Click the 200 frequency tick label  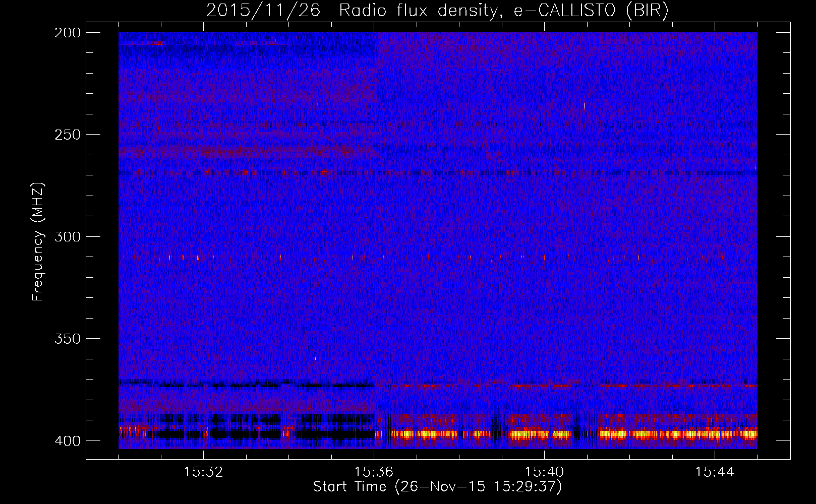pos(68,33)
